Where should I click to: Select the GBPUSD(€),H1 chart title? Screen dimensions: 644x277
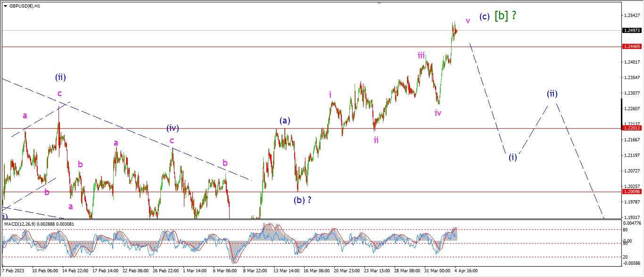[25, 6]
